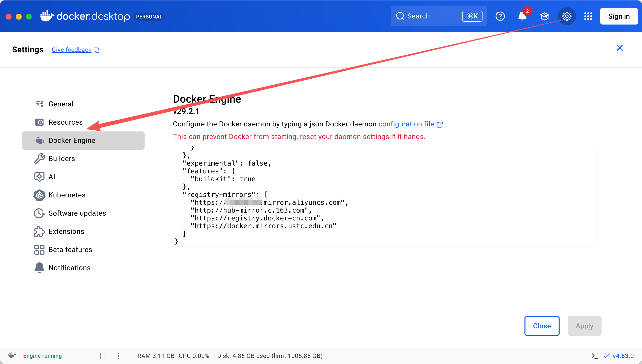Open the Resources settings section
642x364 pixels.
83,122
